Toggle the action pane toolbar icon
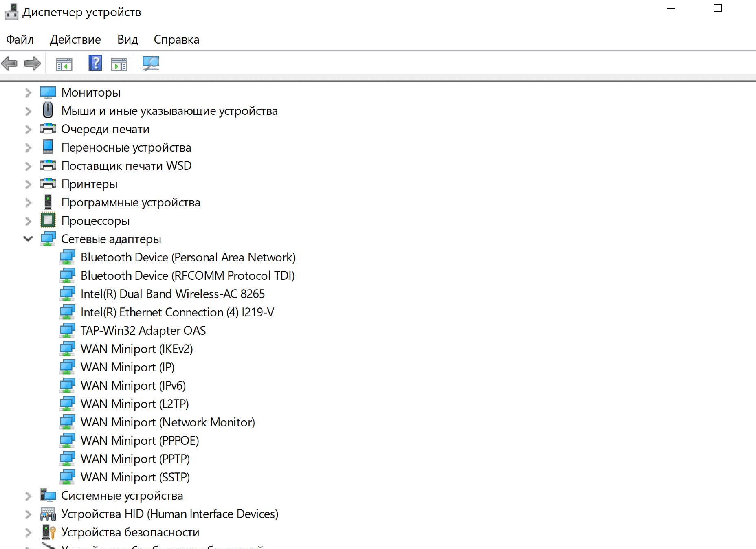Viewport: 756px width, 549px height. click(x=119, y=64)
